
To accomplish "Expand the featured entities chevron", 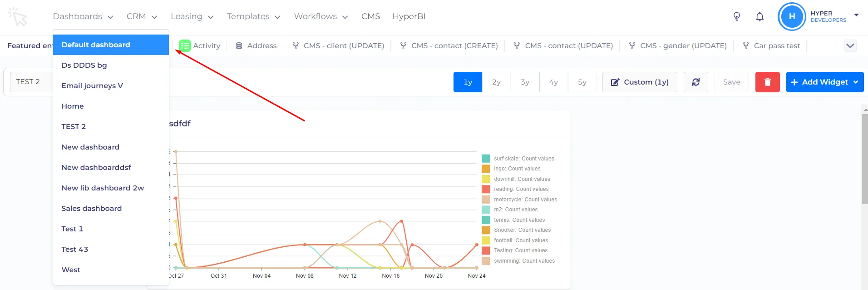I will coord(850,45).
